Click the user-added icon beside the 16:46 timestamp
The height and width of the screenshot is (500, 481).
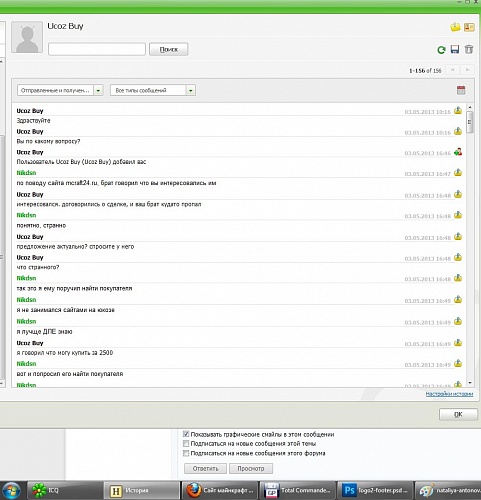(x=458, y=152)
